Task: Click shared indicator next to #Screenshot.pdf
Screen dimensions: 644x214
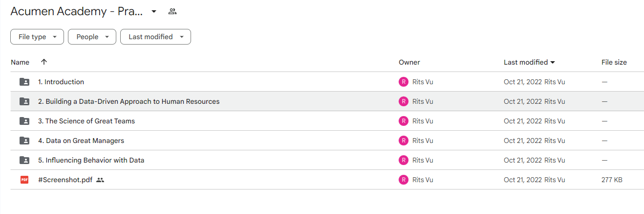Action: click(x=100, y=180)
